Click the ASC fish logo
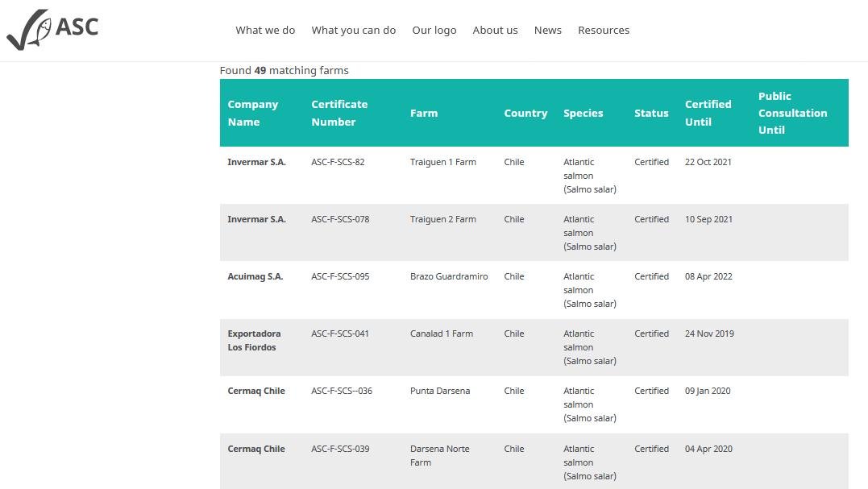 pyautogui.click(x=53, y=27)
